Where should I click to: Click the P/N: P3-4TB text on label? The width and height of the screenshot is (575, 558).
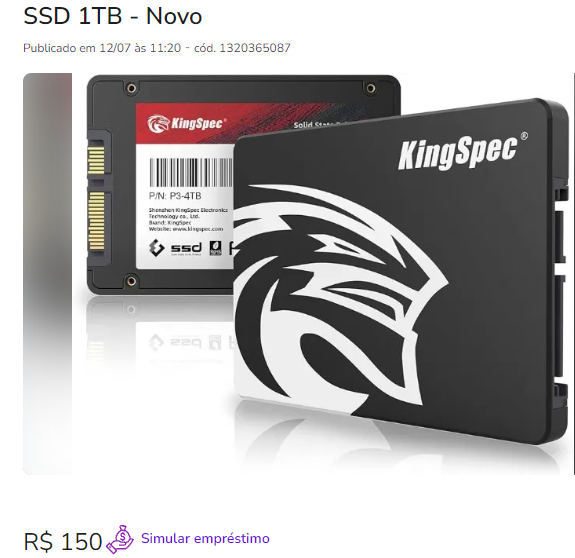point(175,196)
